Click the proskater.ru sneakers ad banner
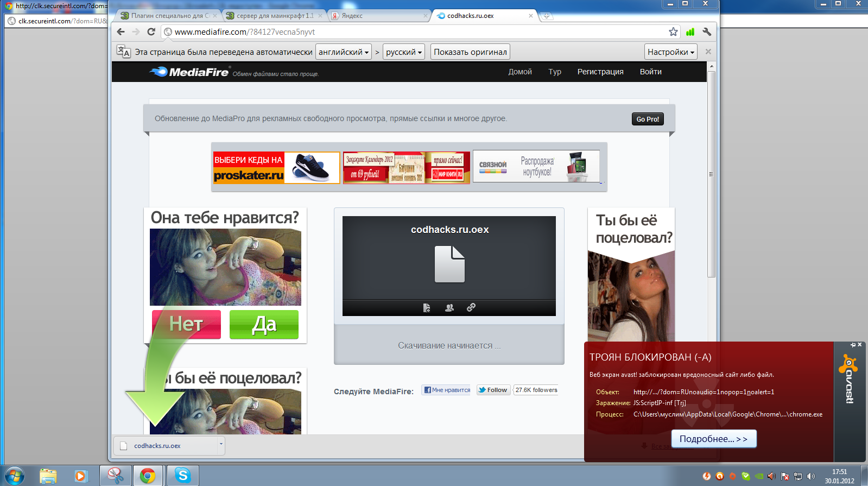868x486 pixels. click(276, 167)
